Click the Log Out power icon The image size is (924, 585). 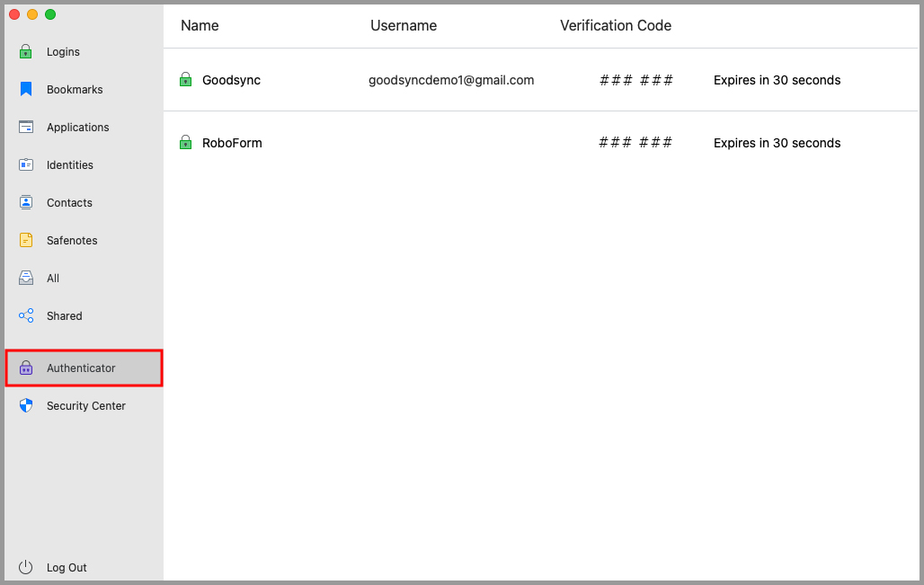tap(26, 567)
